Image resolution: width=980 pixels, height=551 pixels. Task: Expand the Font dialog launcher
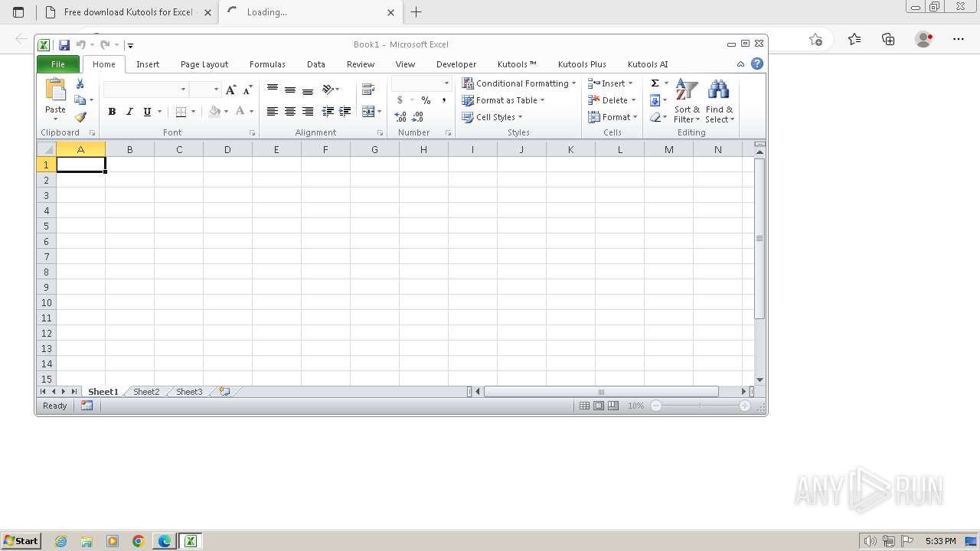click(252, 133)
